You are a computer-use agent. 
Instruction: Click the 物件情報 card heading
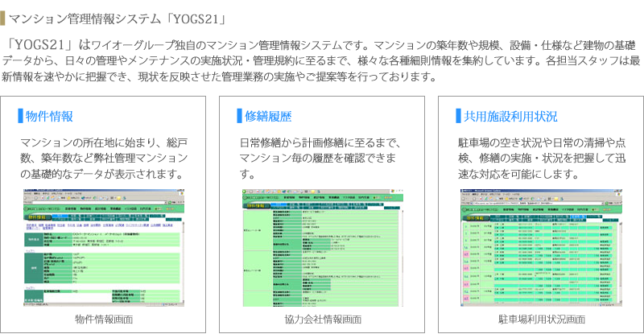pos(50,115)
